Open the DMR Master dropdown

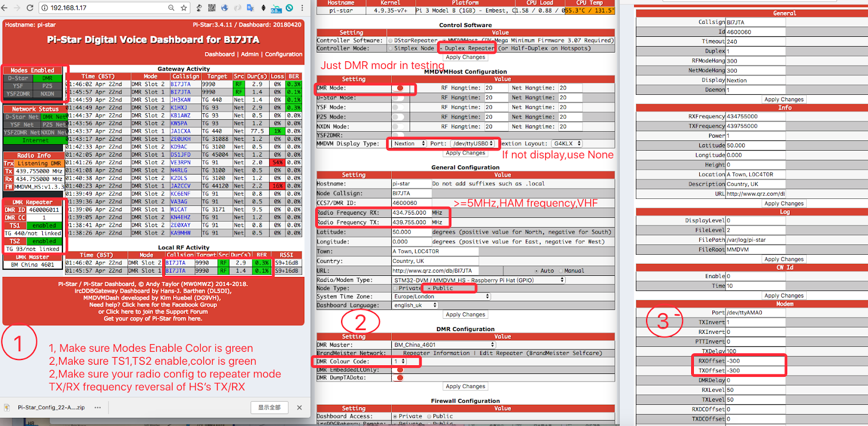(x=444, y=345)
